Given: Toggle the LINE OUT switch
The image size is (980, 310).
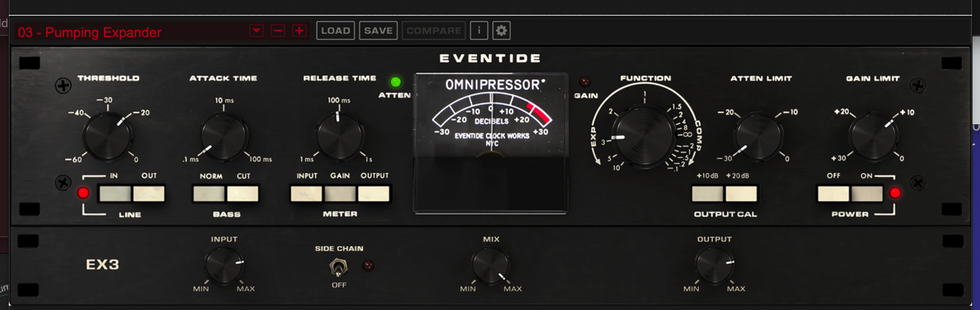Looking at the screenshot, I should [x=149, y=194].
